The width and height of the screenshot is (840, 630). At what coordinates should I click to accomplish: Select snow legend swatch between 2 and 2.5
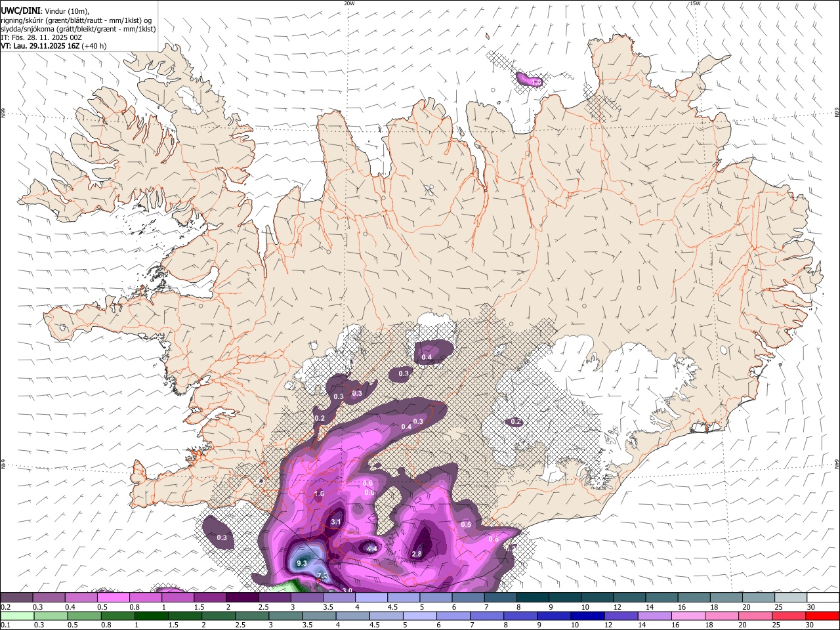coord(242,597)
